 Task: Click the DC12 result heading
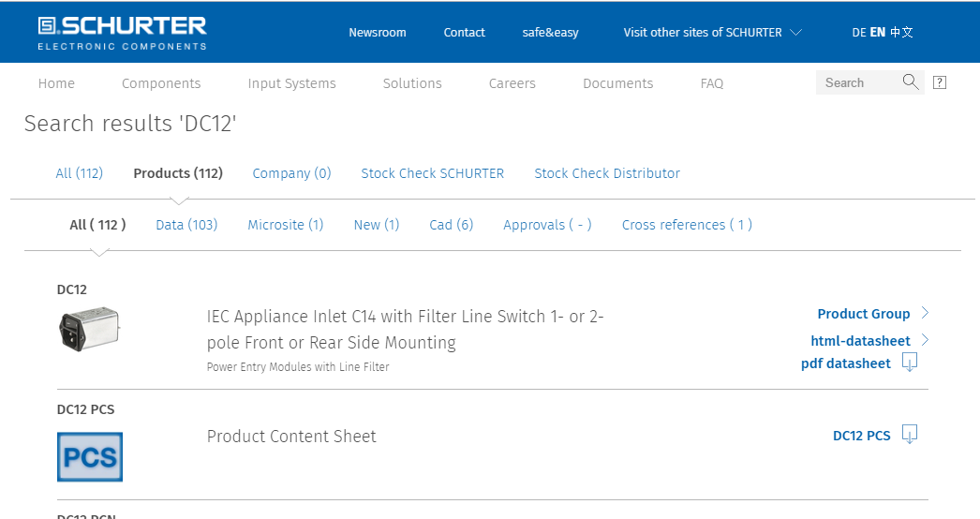point(72,289)
